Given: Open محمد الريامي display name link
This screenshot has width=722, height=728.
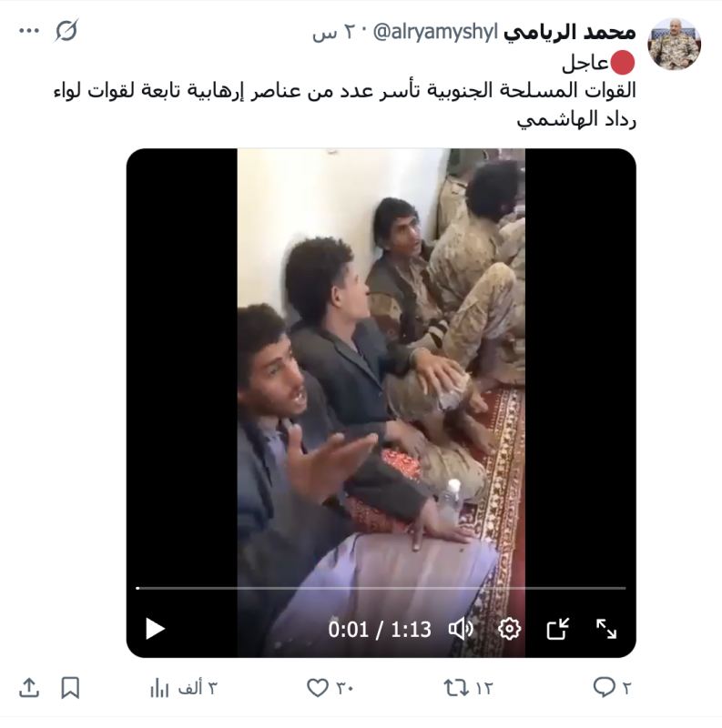Looking at the screenshot, I should click(570, 32).
